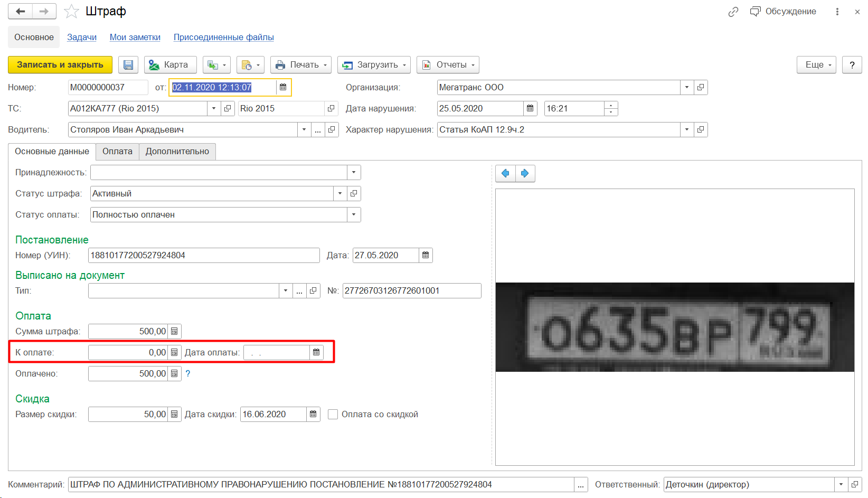Click the license plate photo

675,327
